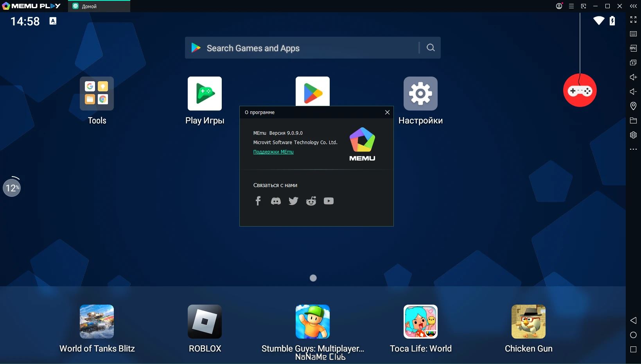Open emulator settings gear in sidebar

(633, 135)
